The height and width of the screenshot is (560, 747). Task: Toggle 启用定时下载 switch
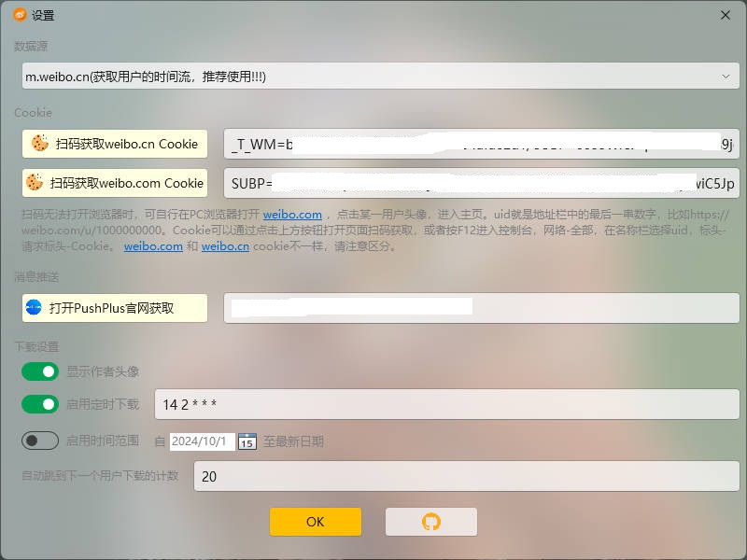(40, 404)
